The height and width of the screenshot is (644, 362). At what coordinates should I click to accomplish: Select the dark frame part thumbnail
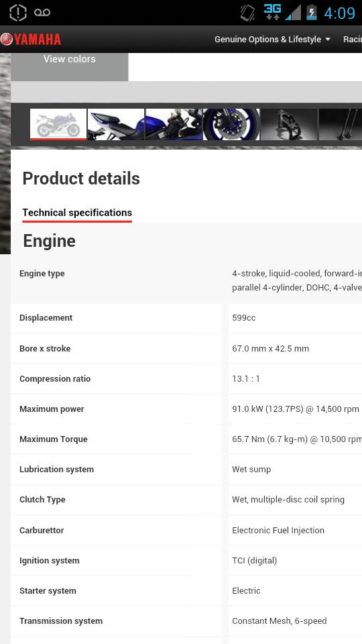tap(289, 124)
